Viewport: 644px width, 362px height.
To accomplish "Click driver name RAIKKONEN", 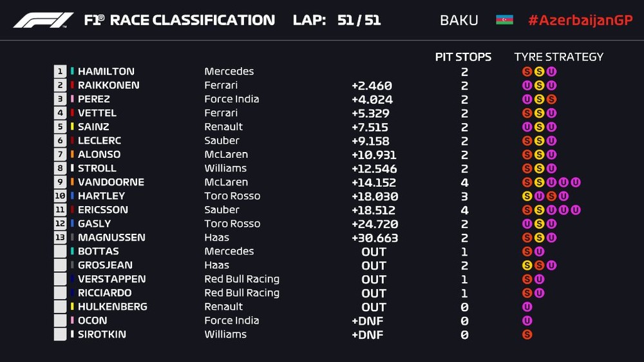I will (108, 85).
